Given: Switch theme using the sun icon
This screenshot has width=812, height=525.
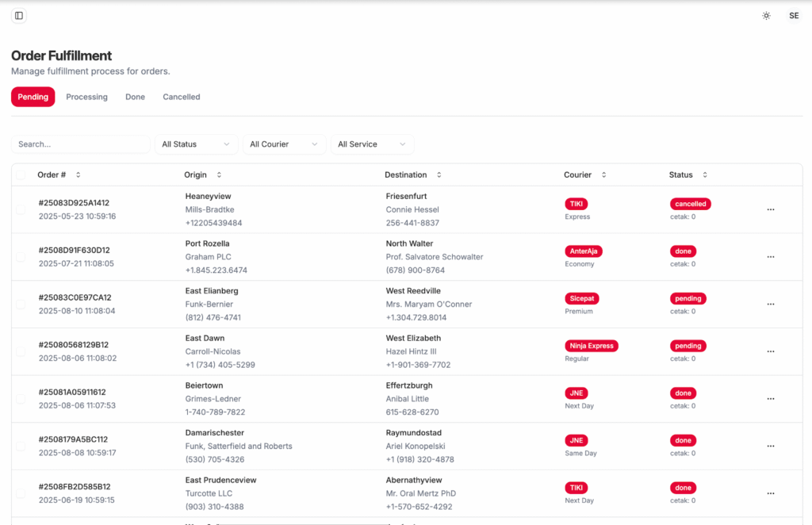Looking at the screenshot, I should [766, 16].
